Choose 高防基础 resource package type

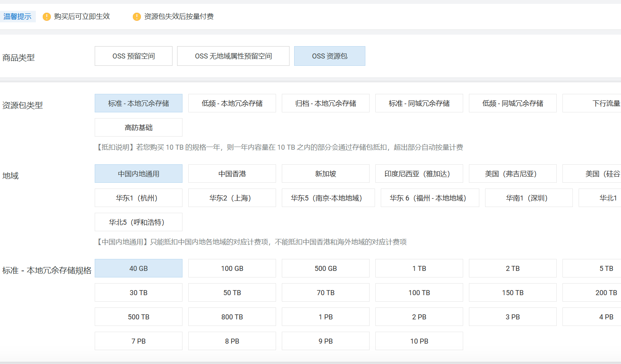tap(139, 127)
